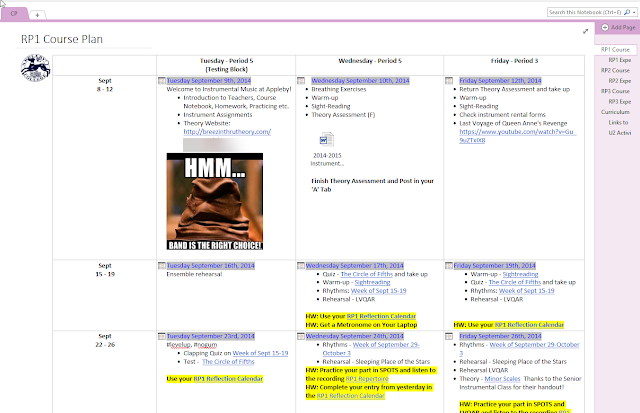Screen dimensions: 640x413
Task: Open Friday September 19th, 2014 link
Action: (x=495, y=266)
